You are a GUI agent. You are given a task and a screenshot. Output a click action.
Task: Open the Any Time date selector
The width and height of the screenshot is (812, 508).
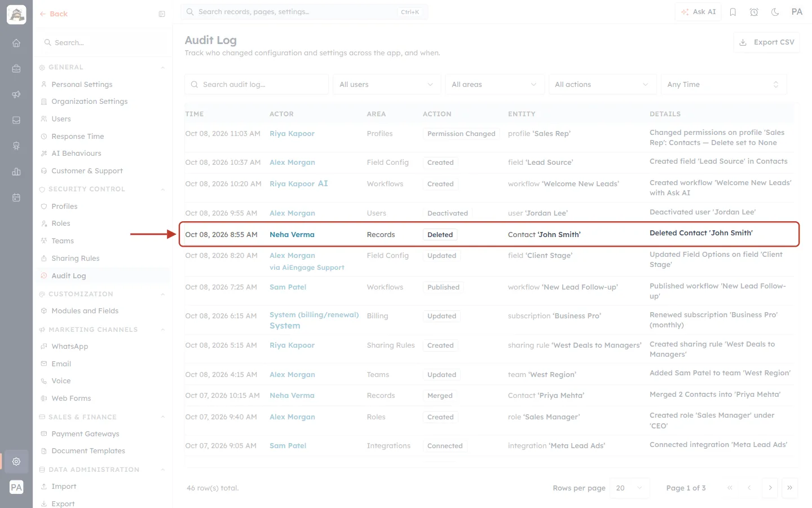click(723, 85)
